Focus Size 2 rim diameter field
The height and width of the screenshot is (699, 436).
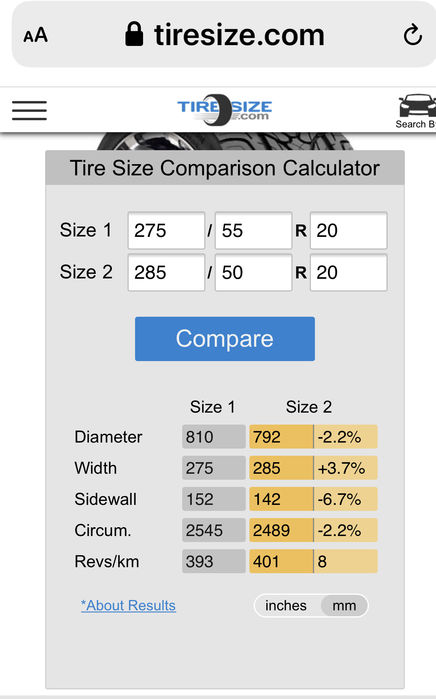pyautogui.click(x=349, y=272)
